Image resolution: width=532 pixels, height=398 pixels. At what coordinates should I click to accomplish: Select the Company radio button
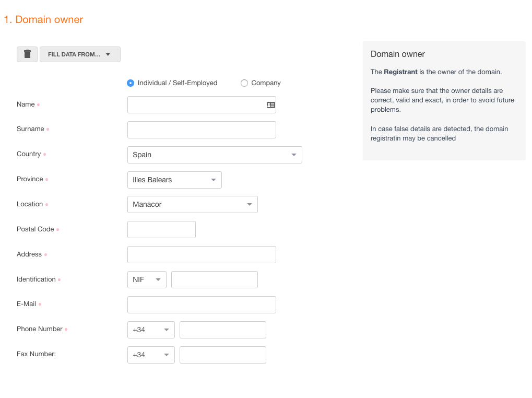pos(244,83)
